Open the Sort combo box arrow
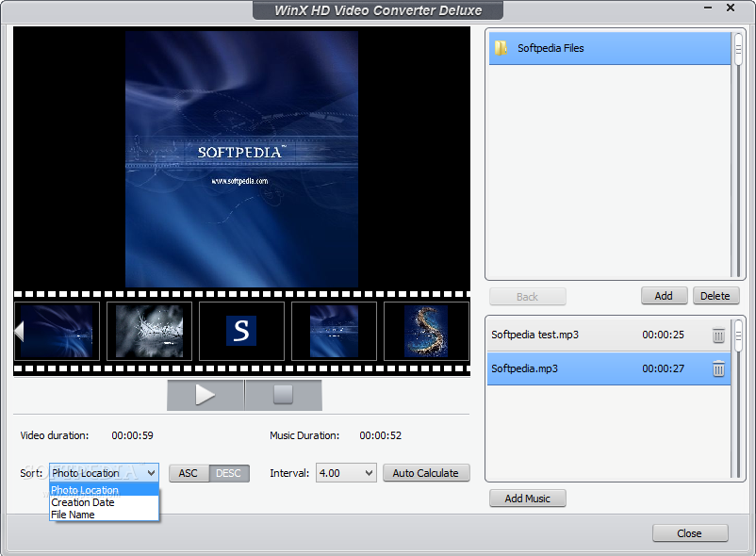The width and height of the screenshot is (756, 556). pos(152,473)
